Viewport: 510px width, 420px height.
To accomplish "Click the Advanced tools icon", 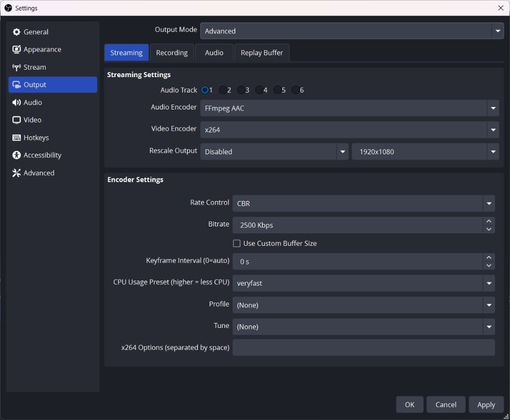I will (16, 173).
